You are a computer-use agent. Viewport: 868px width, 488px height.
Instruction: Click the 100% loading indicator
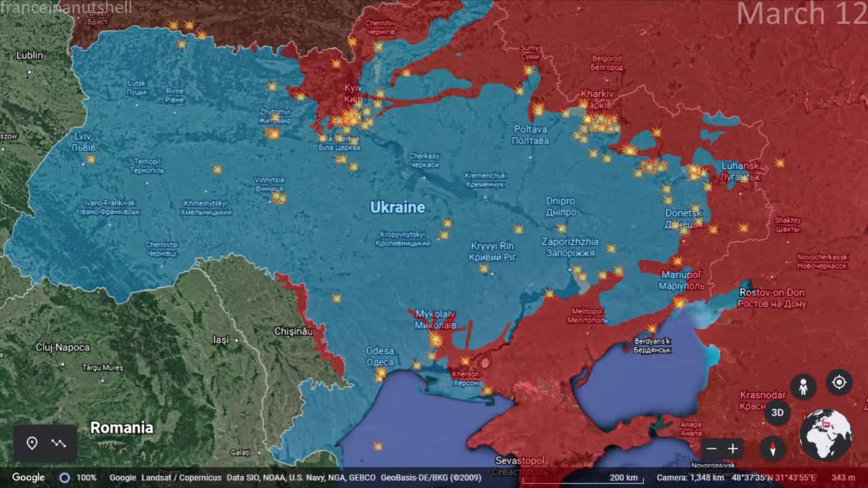click(x=78, y=477)
